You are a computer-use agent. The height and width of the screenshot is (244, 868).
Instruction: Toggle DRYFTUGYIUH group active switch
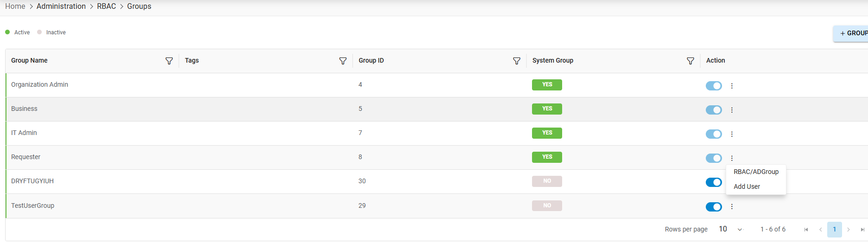tap(714, 182)
